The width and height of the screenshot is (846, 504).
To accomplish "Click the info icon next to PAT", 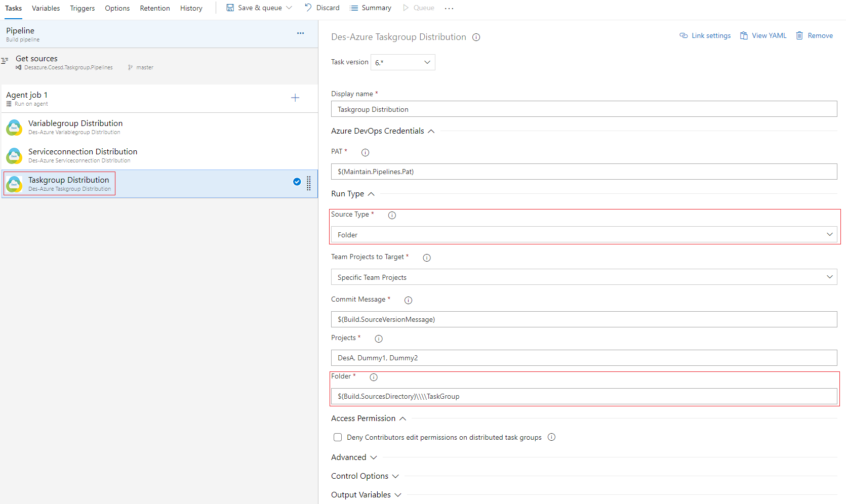I will 365,152.
